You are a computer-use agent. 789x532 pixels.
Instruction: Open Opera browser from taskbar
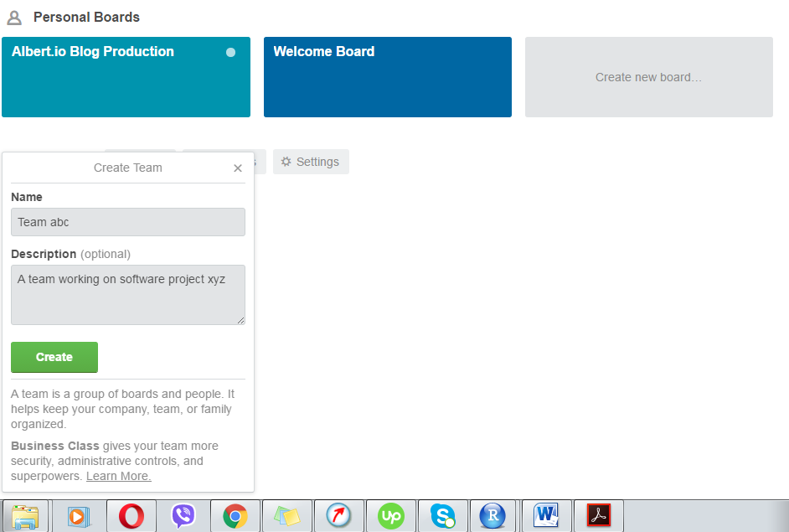[x=131, y=516]
